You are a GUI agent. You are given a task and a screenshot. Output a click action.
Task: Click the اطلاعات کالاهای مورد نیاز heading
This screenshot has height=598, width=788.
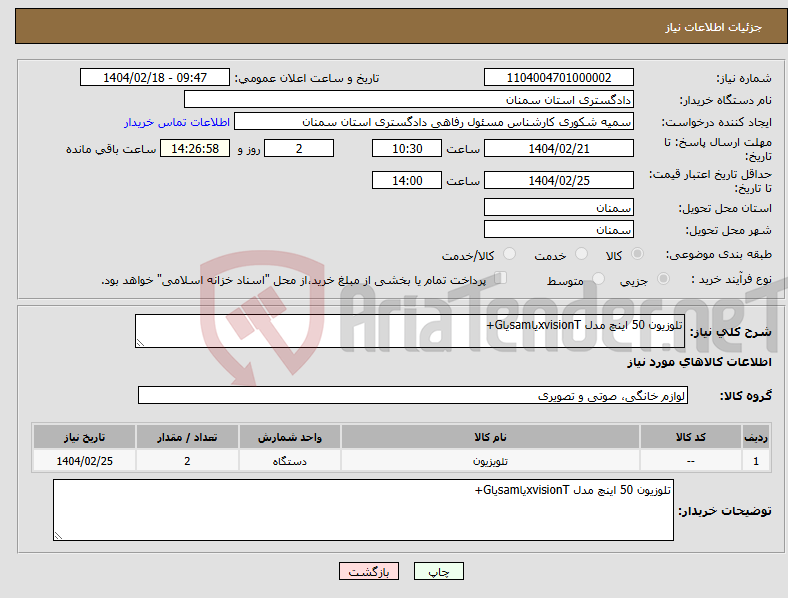tap(699, 362)
